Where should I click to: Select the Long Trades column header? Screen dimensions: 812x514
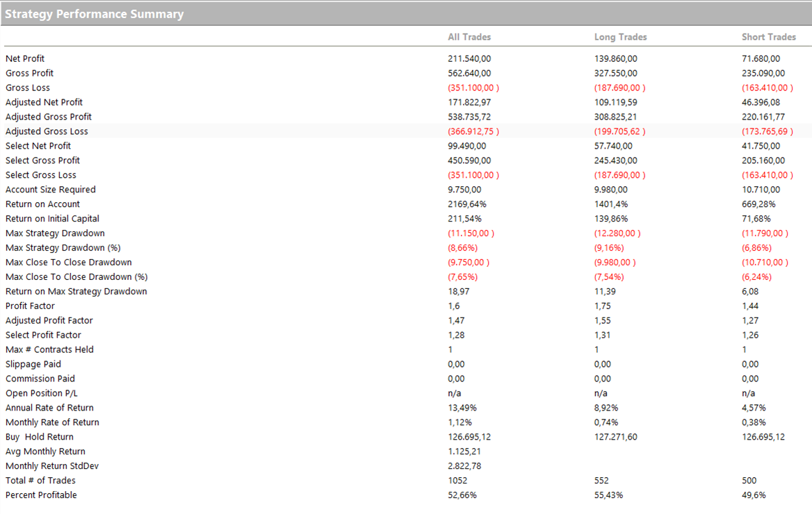pos(620,37)
